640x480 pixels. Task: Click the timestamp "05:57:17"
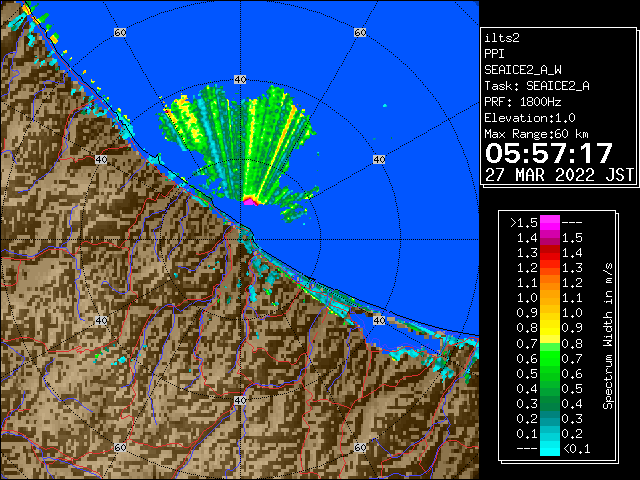coord(549,153)
